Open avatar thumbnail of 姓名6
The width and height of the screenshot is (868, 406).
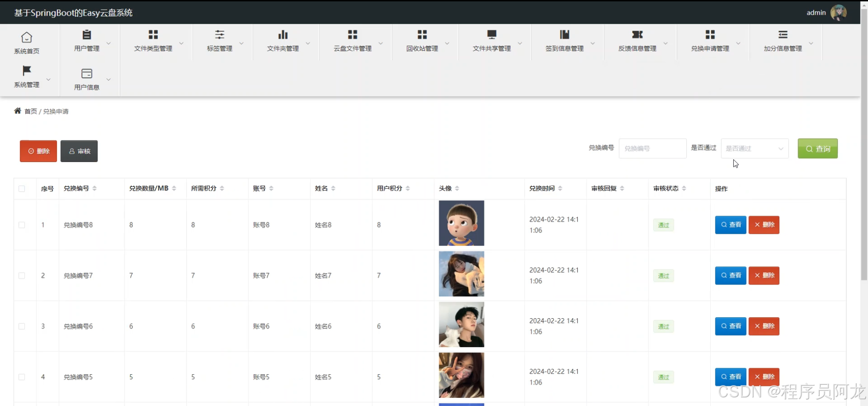(462, 325)
